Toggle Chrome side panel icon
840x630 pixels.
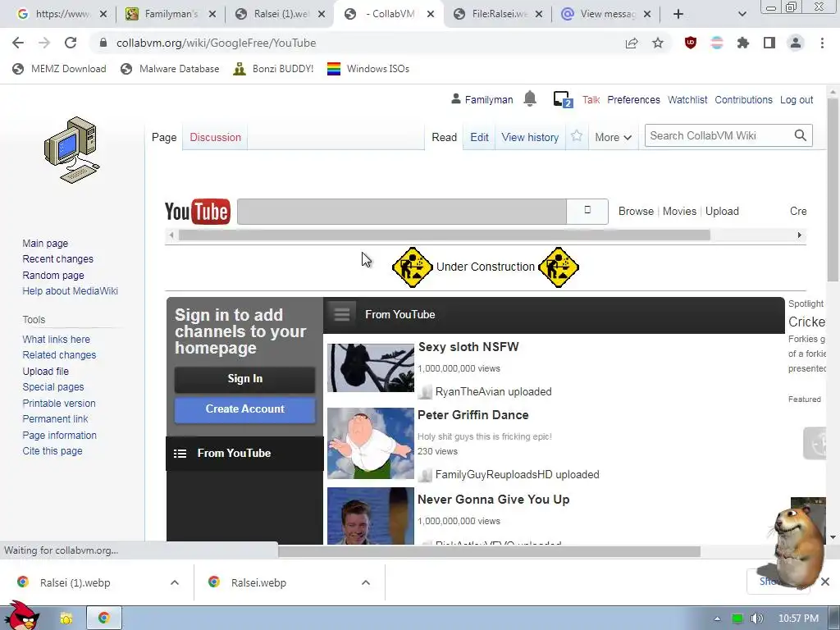769,43
